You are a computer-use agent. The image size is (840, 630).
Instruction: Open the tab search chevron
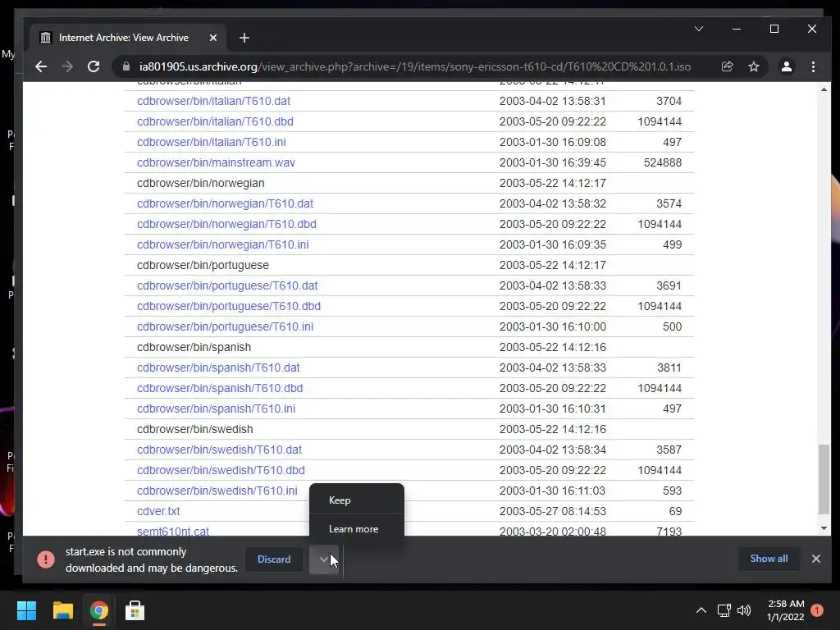[699, 29]
